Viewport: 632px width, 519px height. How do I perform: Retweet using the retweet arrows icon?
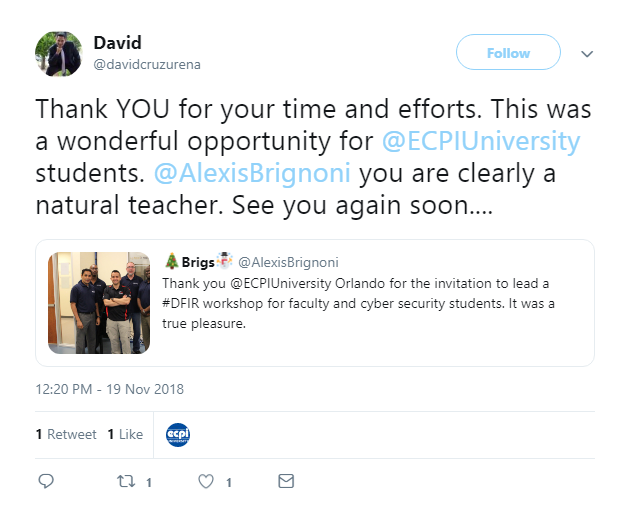[x=126, y=481]
